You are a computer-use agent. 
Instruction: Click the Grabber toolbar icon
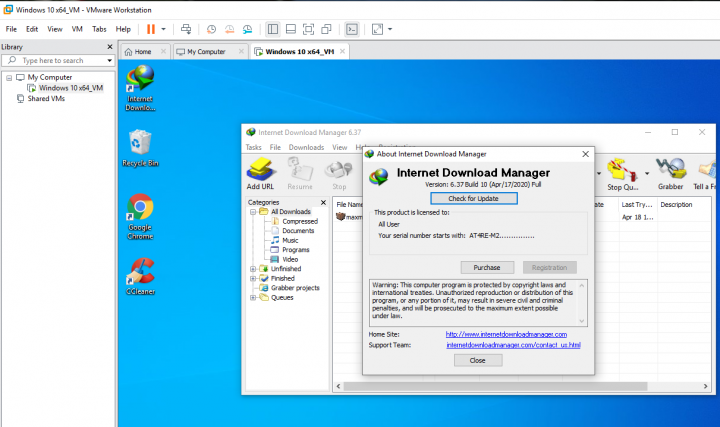pyautogui.click(x=670, y=174)
